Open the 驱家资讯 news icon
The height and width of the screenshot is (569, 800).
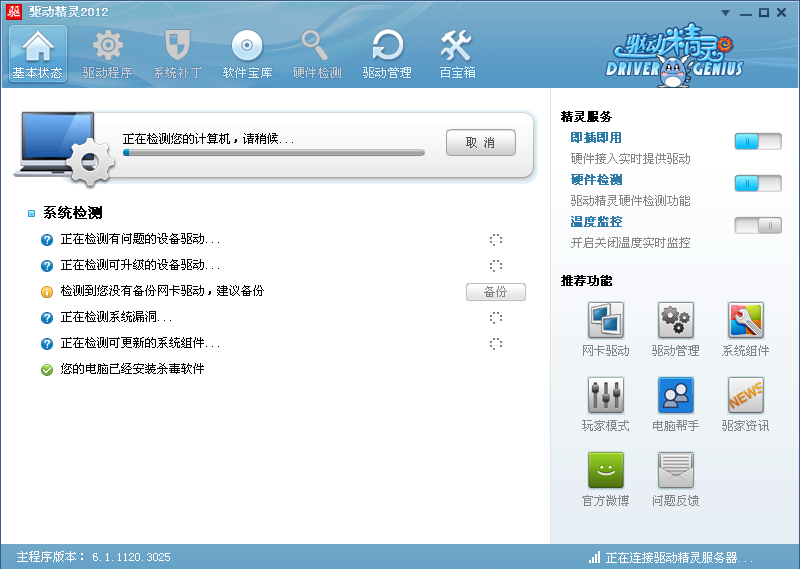(x=745, y=395)
